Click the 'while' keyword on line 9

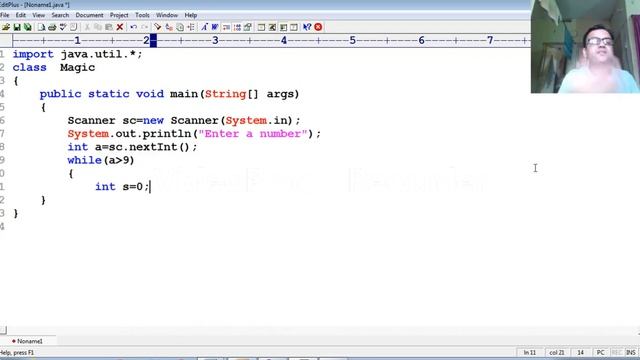(84, 160)
